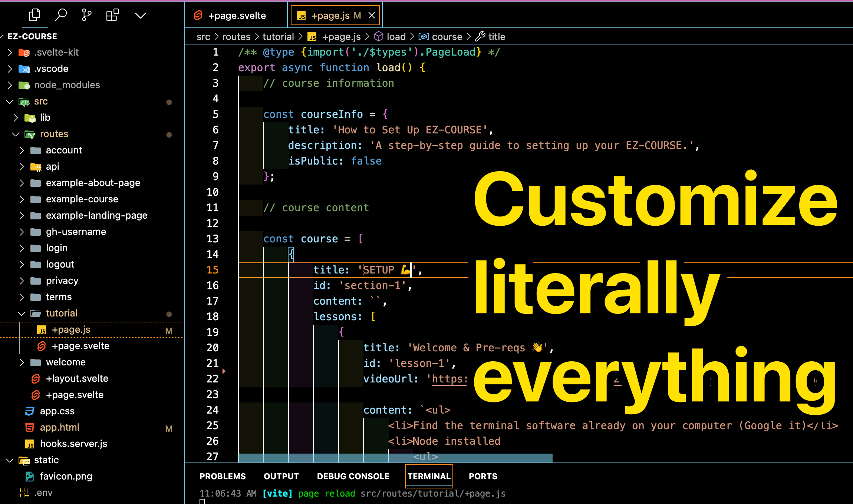Click the node_modules folder icon
Image resolution: width=853 pixels, height=504 pixels.
tap(24, 85)
